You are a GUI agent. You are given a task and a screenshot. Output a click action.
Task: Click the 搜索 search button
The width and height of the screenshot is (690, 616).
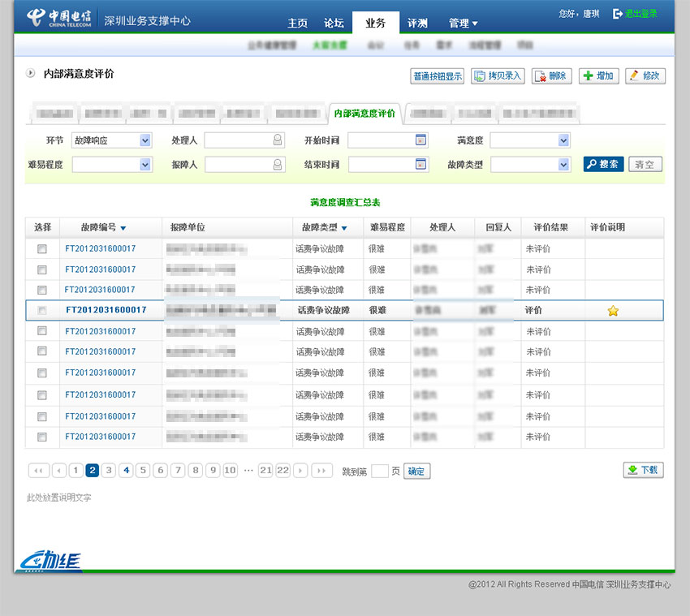[603, 165]
